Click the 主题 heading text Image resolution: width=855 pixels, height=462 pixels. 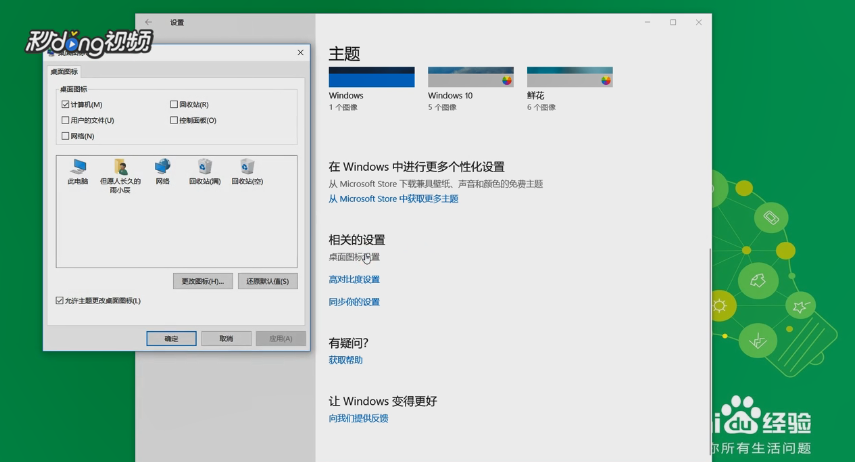coord(344,54)
